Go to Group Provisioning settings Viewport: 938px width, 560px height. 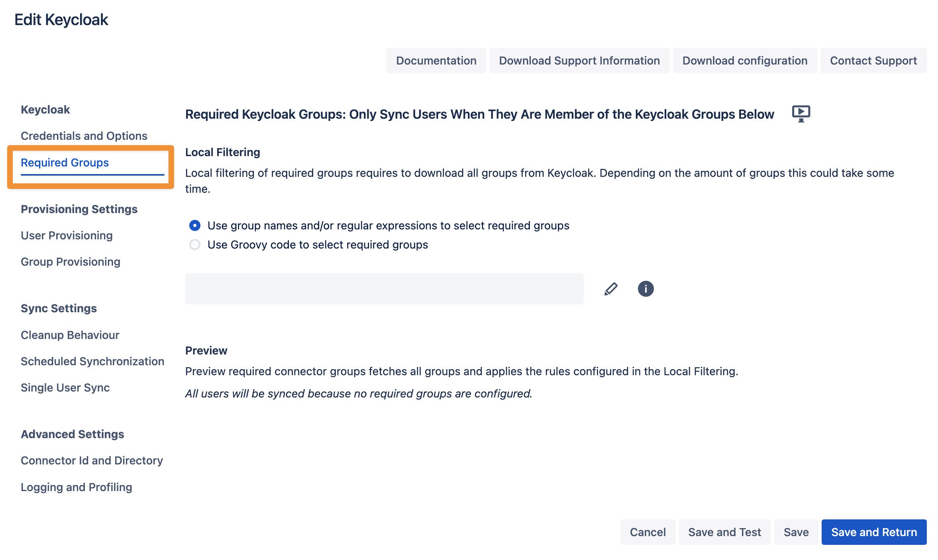[71, 262]
